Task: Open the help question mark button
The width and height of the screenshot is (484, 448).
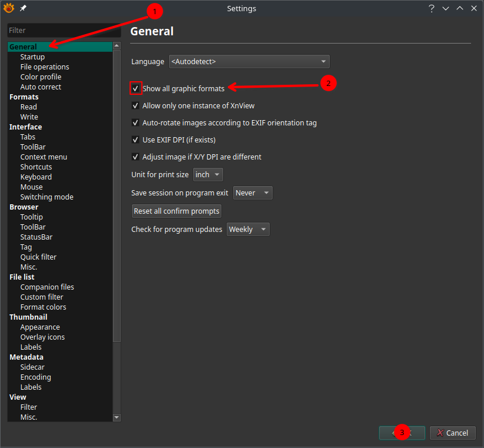Action: [x=432, y=8]
